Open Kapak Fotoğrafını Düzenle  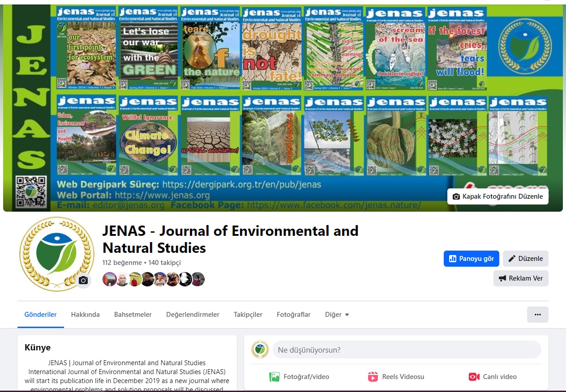point(497,196)
